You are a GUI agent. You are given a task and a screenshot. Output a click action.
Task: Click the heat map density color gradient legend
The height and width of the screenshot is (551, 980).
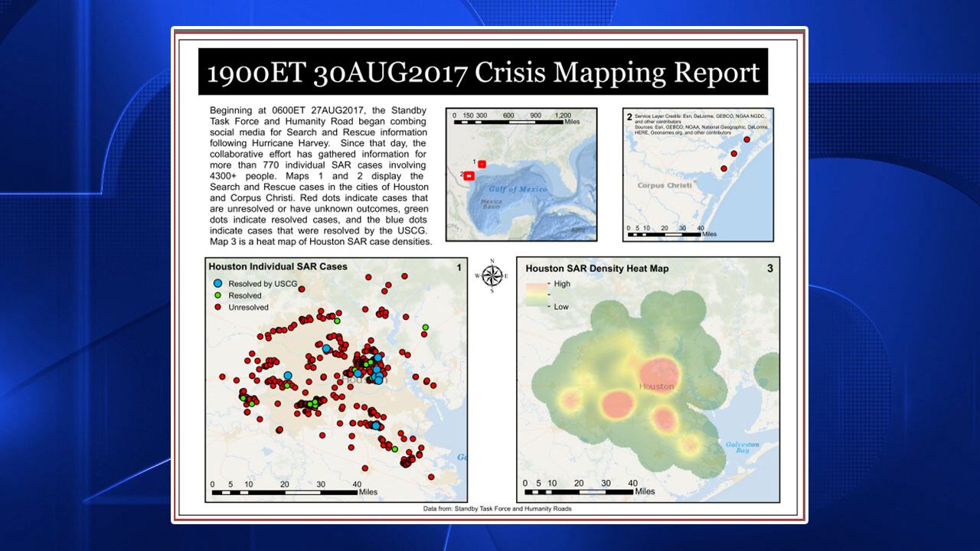(x=536, y=295)
